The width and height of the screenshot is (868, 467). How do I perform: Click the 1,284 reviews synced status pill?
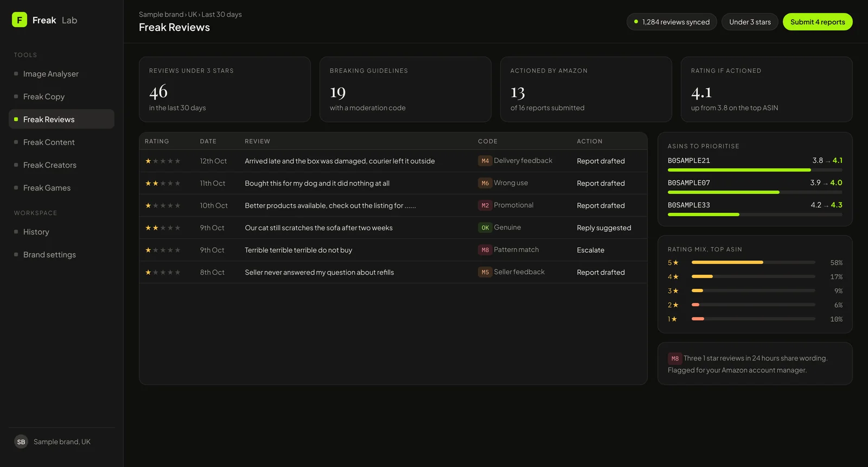pyautogui.click(x=672, y=22)
